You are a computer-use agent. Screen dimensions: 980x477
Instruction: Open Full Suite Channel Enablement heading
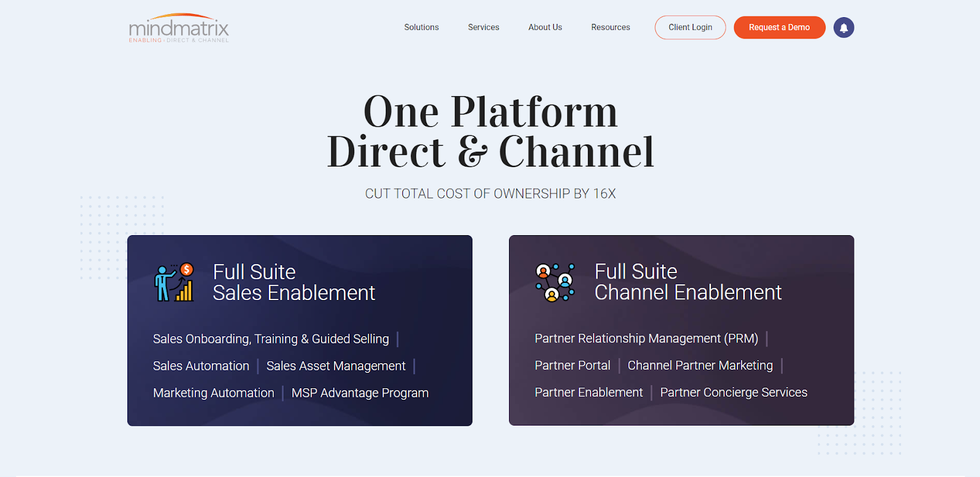[x=688, y=282]
